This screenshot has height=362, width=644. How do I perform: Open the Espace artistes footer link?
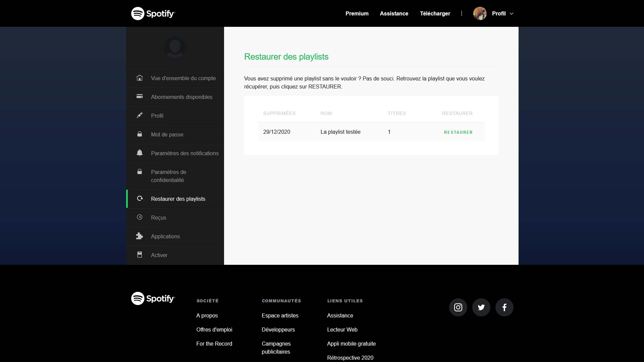[x=280, y=315]
